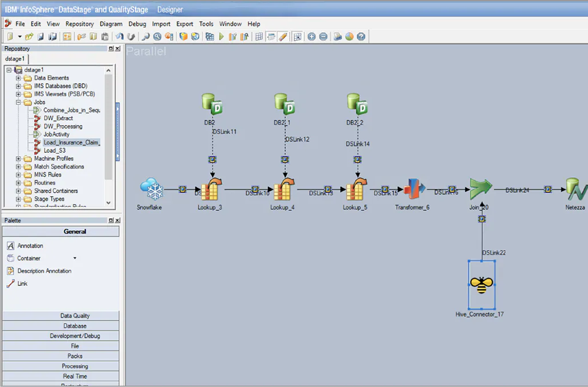Image resolution: width=588 pixels, height=387 pixels.
Task: Select the Netezza target stage
Action: [x=574, y=189]
